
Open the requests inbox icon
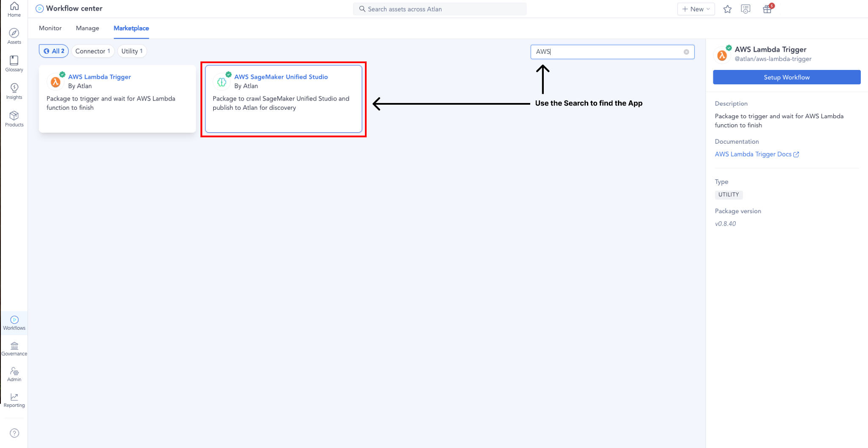(746, 9)
